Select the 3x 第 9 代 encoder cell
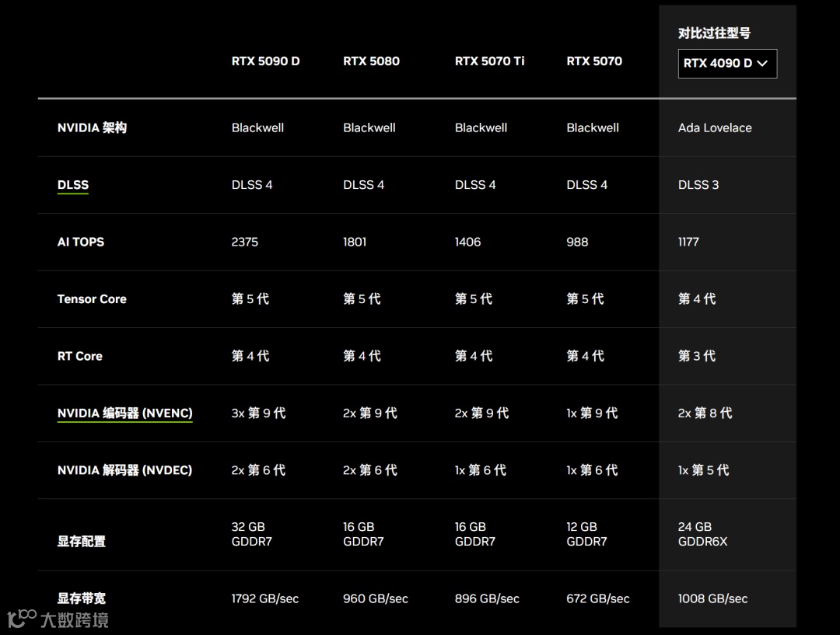This screenshot has height=635, width=840. tap(258, 413)
